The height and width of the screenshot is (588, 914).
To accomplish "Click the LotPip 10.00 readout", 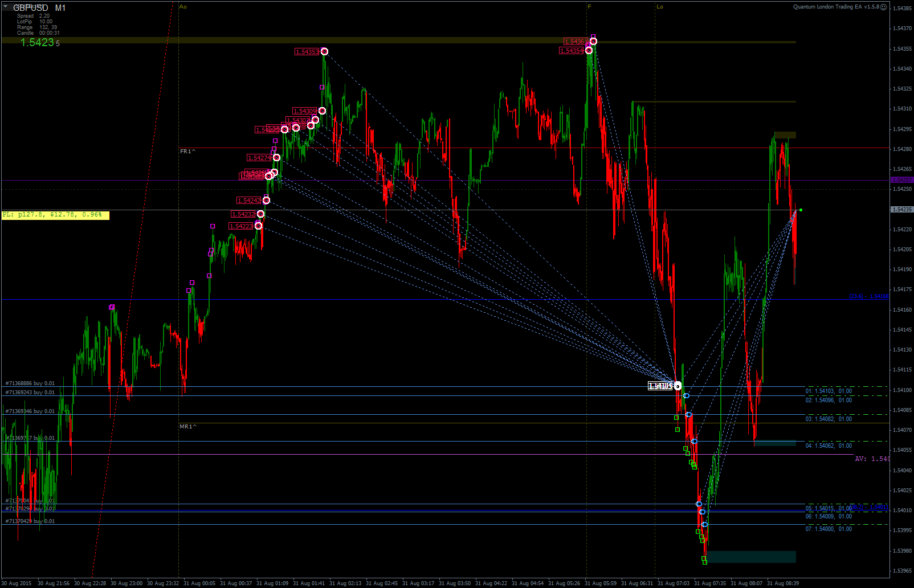I will point(34,22).
